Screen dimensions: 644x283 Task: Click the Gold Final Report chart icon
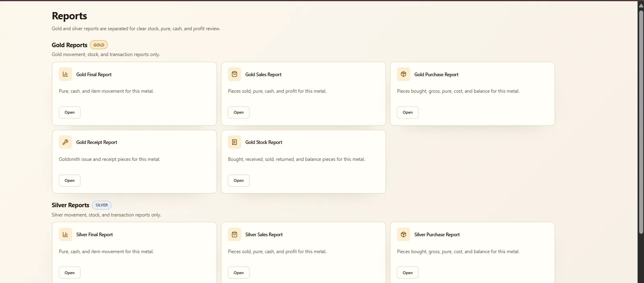click(65, 74)
